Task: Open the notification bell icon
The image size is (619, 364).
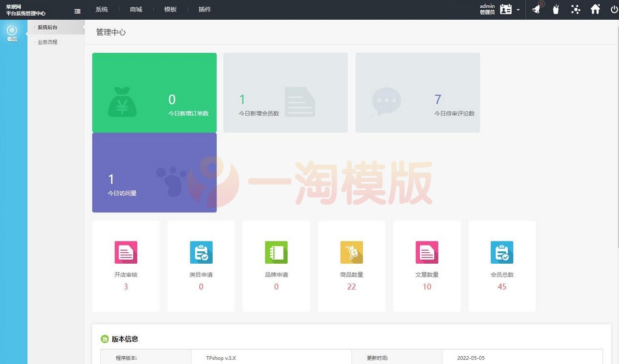Action: click(x=536, y=9)
